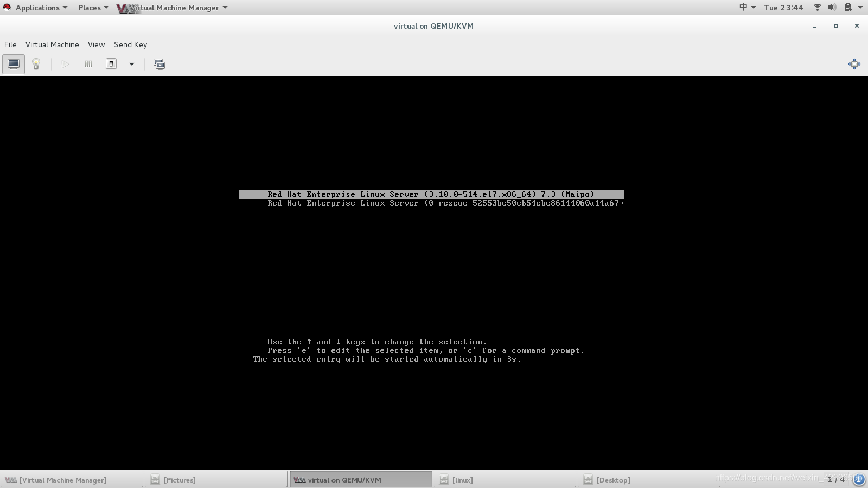This screenshot has width=868, height=488.
Task: Open the View menu
Action: pos(96,44)
